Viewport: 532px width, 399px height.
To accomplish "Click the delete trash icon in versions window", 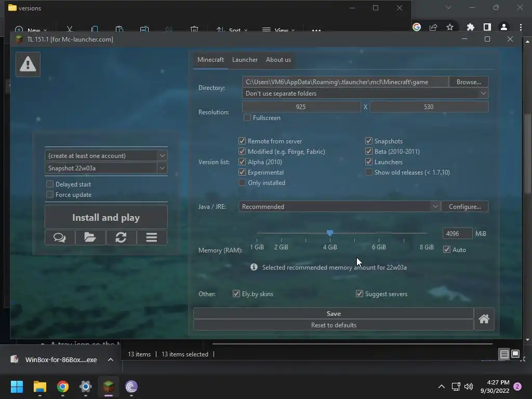I will tap(194, 30).
